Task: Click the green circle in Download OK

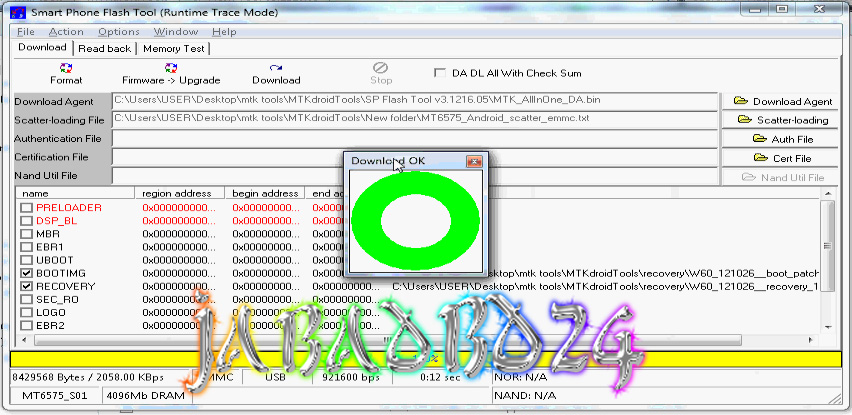Action: [416, 221]
